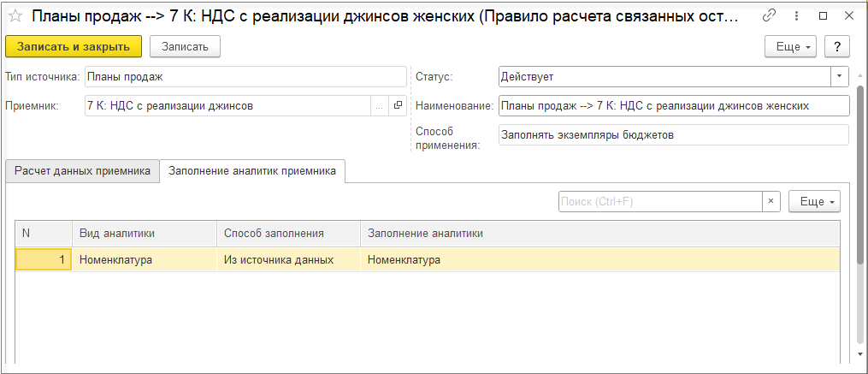The height and width of the screenshot is (374, 868).
Task: Click the Записать button
Action: (x=185, y=46)
